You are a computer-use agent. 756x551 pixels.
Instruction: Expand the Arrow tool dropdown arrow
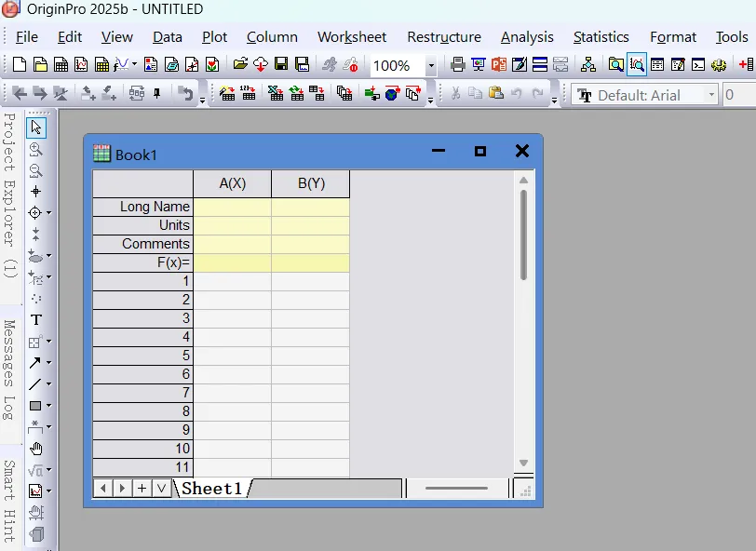48,362
